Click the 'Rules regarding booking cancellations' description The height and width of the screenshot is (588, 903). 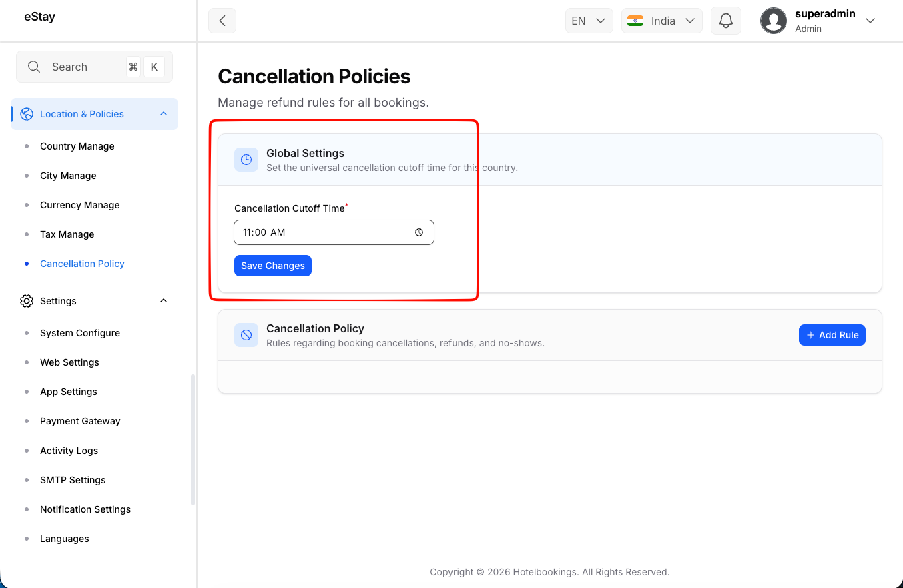405,343
